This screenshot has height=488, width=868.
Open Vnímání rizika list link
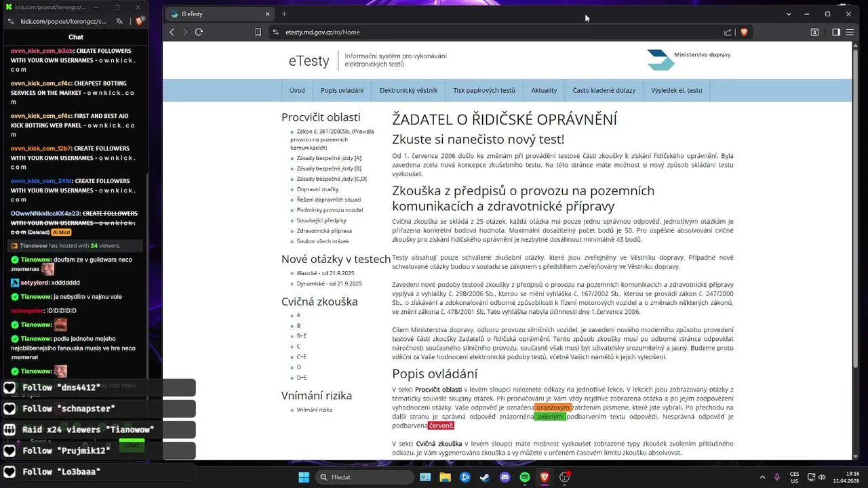tap(314, 410)
